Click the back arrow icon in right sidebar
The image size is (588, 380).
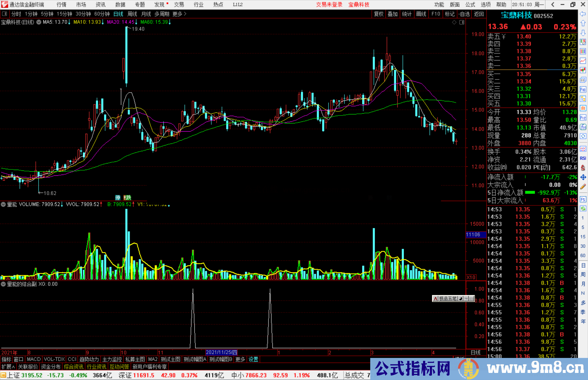point(583,14)
